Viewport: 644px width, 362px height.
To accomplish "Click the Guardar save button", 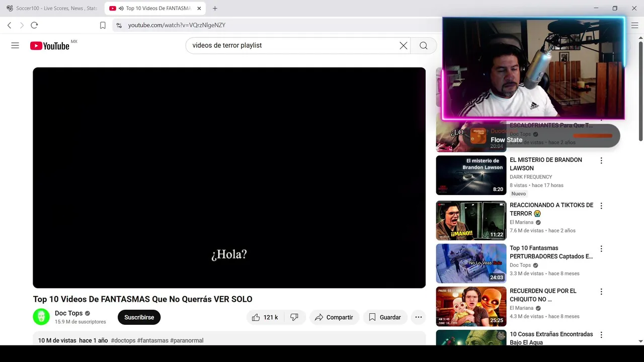I will point(385,317).
